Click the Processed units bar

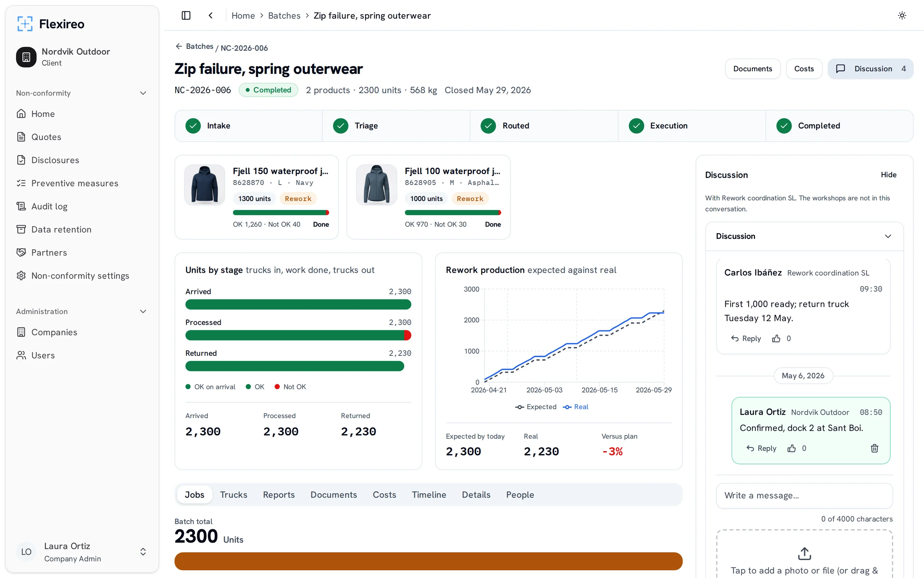[298, 335]
